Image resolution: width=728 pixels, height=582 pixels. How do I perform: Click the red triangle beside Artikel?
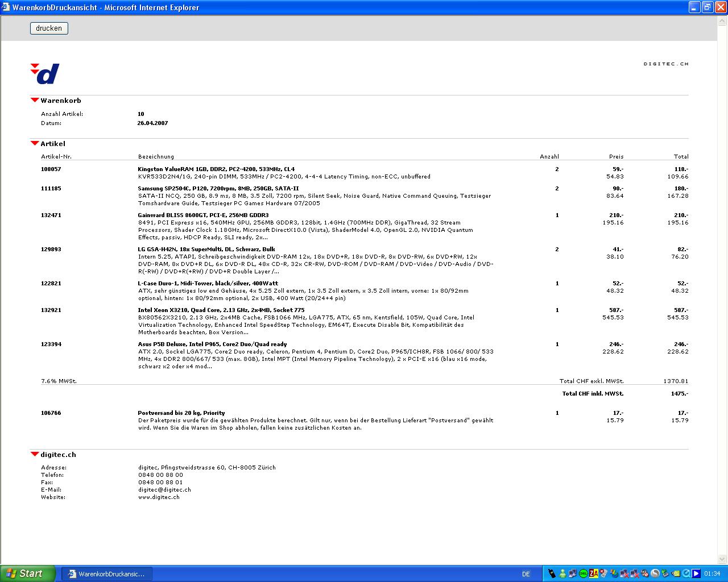[35, 144]
